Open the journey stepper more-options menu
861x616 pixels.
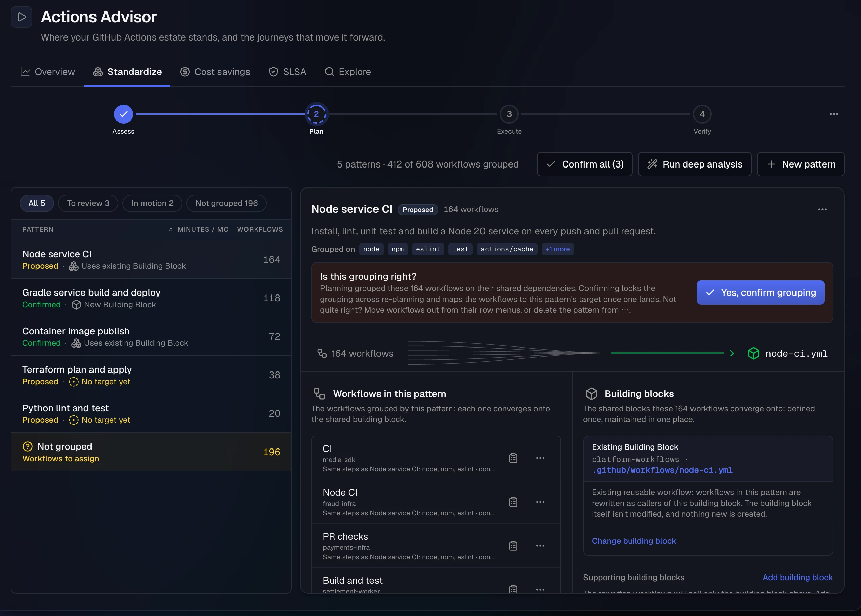834,114
